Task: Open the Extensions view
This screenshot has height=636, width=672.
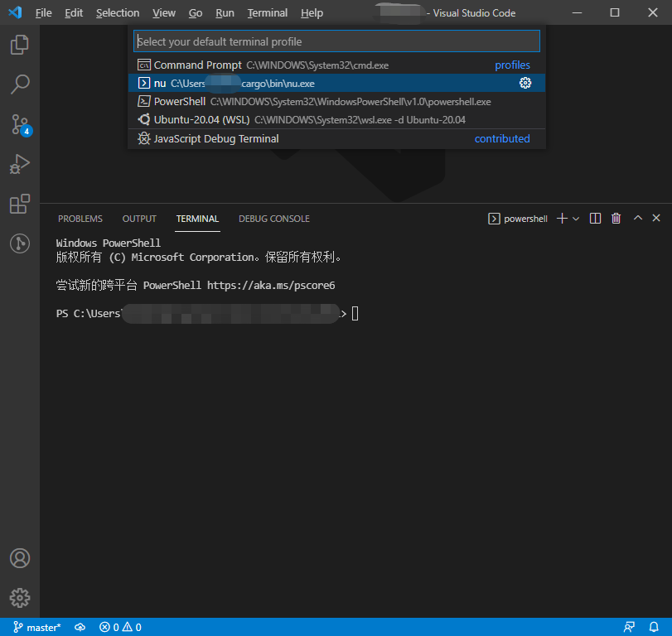Action: click(x=19, y=203)
